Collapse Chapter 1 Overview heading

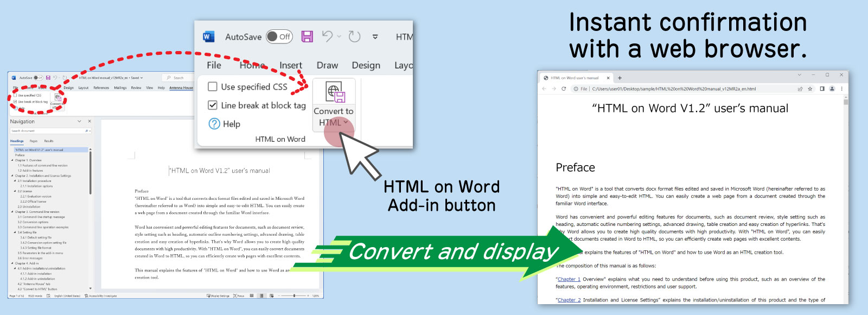[x=12, y=160]
